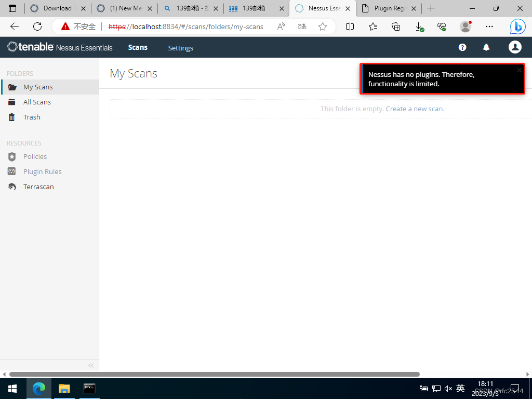The height and width of the screenshot is (399, 532).
Task: Toggle split screen view
Action: (x=350, y=26)
